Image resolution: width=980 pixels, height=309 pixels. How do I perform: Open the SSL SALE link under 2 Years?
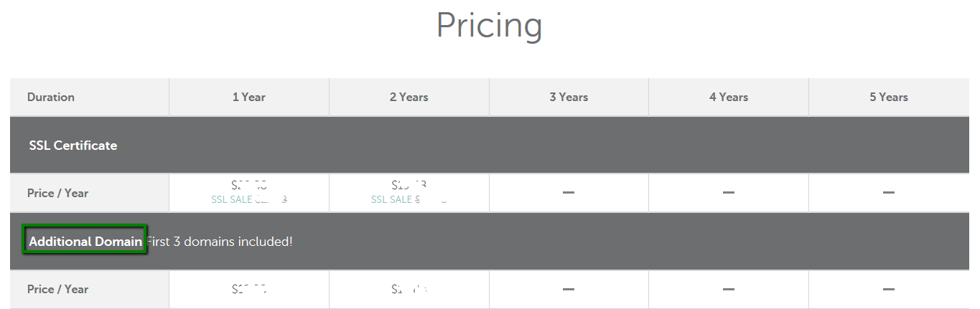[409, 199]
